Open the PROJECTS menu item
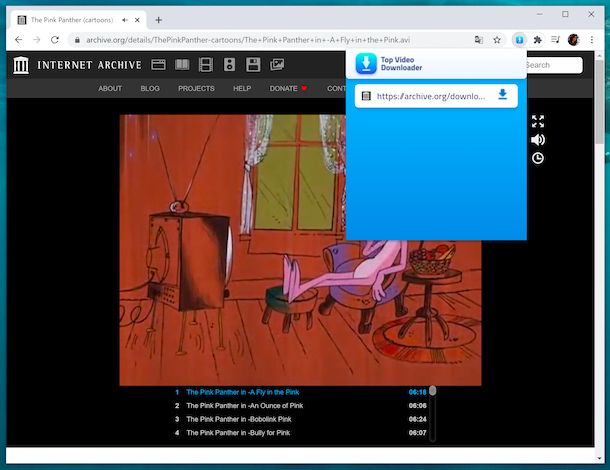 (196, 88)
